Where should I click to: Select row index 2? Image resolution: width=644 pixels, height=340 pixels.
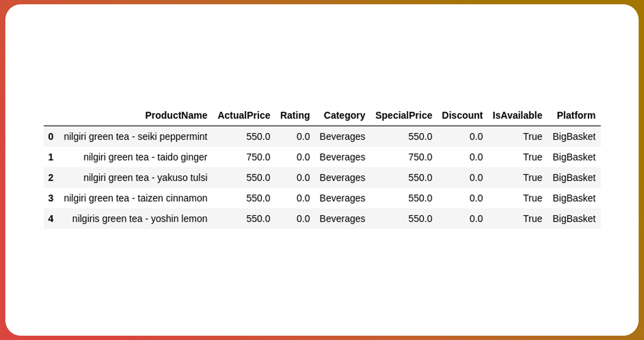point(51,178)
